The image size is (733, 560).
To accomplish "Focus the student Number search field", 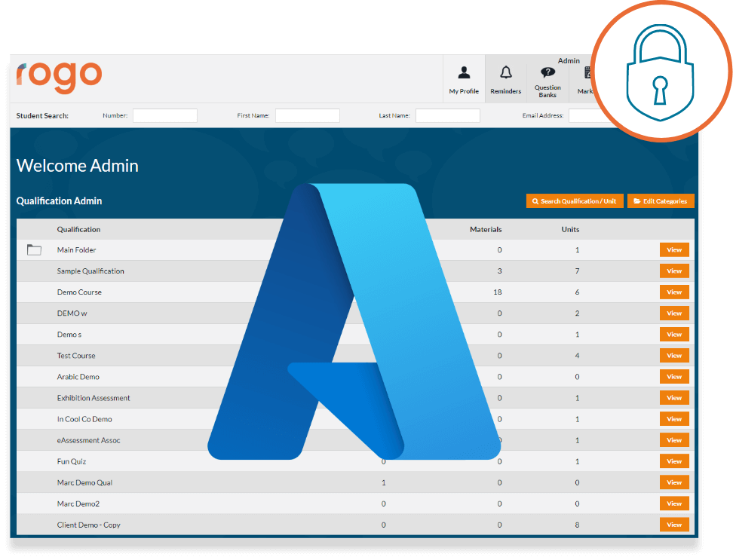I will coord(165,115).
